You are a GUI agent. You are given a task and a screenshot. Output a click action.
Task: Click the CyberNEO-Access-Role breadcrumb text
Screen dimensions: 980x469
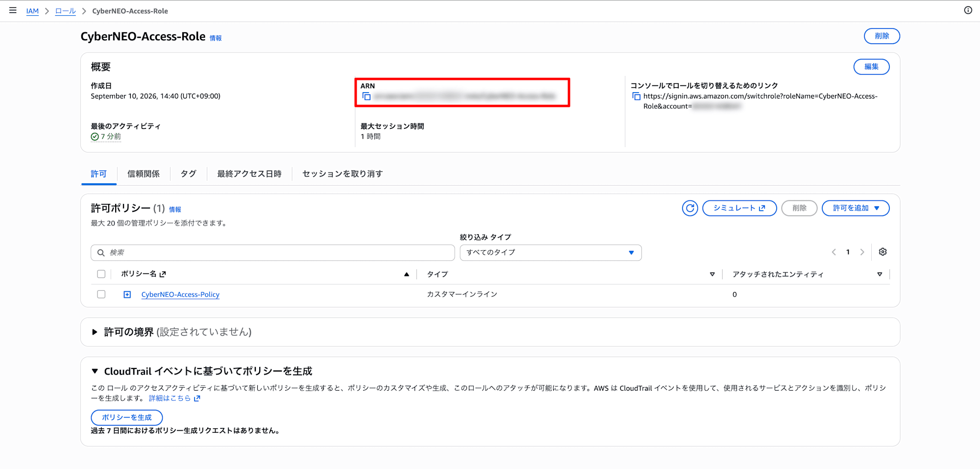[130, 11]
